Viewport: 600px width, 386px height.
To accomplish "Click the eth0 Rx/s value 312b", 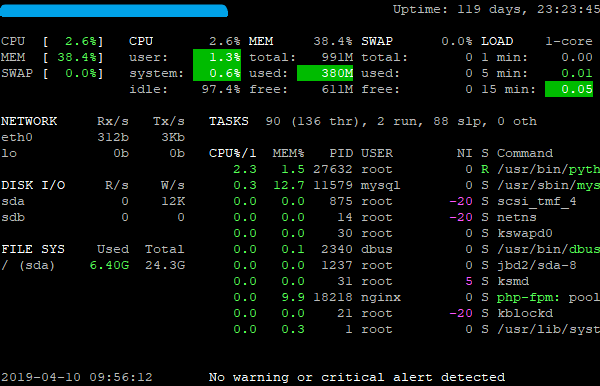I will tap(113, 137).
